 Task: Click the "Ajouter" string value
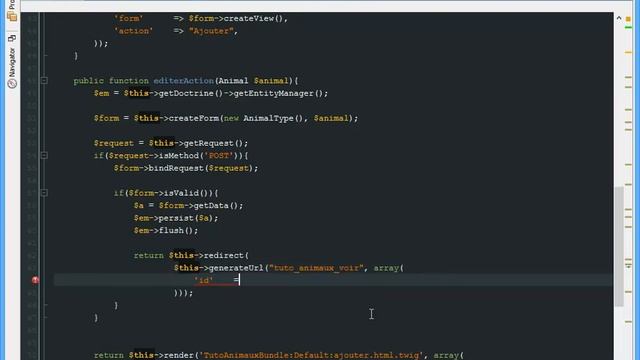[211, 31]
